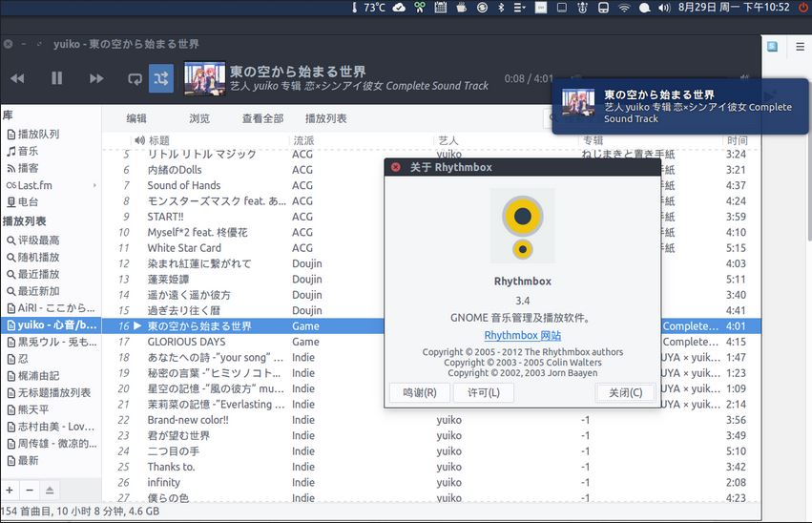Select the 黒兎ウル playlist
Screen dimensions: 812x523
click(51, 342)
